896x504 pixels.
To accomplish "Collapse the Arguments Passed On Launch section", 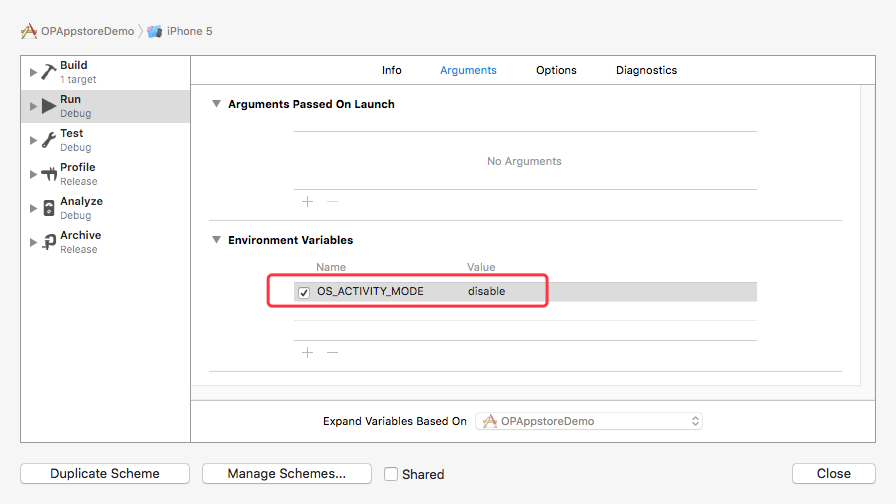I will pos(216,104).
